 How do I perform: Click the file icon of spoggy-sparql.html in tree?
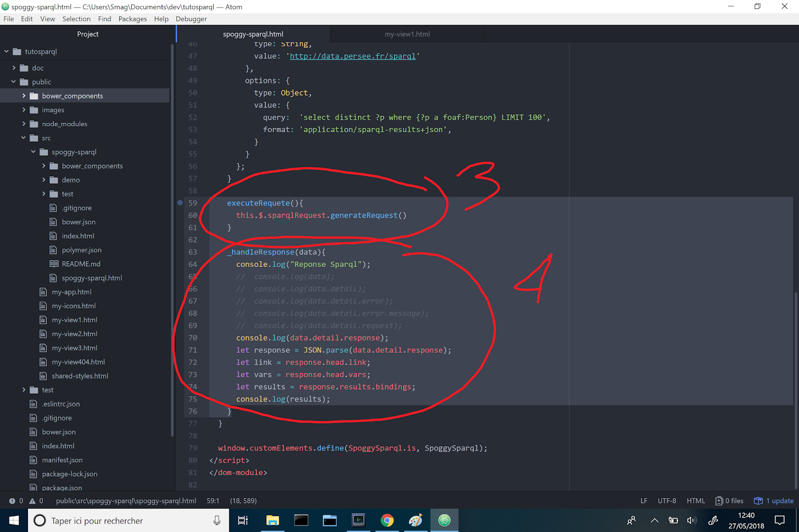pos(53,278)
